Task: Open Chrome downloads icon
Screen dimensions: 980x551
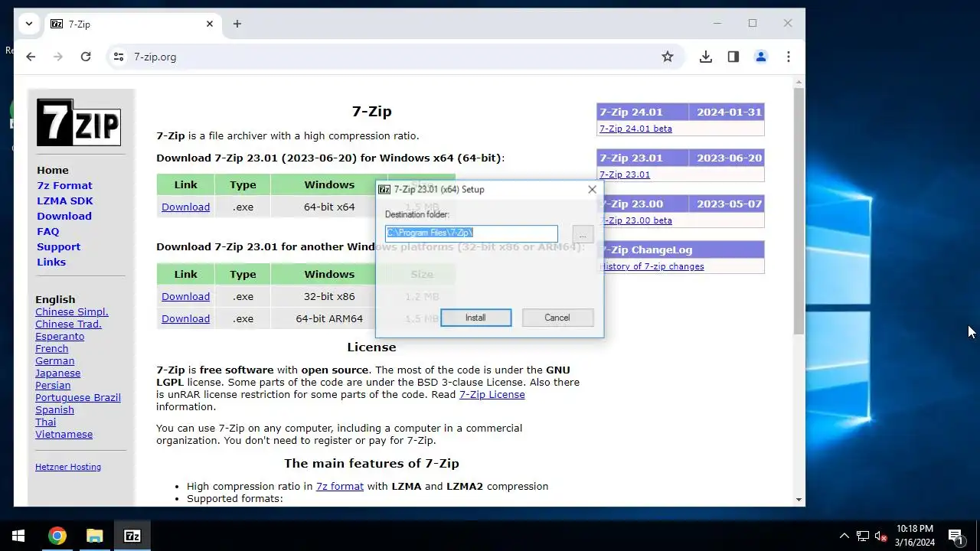Action: click(706, 57)
